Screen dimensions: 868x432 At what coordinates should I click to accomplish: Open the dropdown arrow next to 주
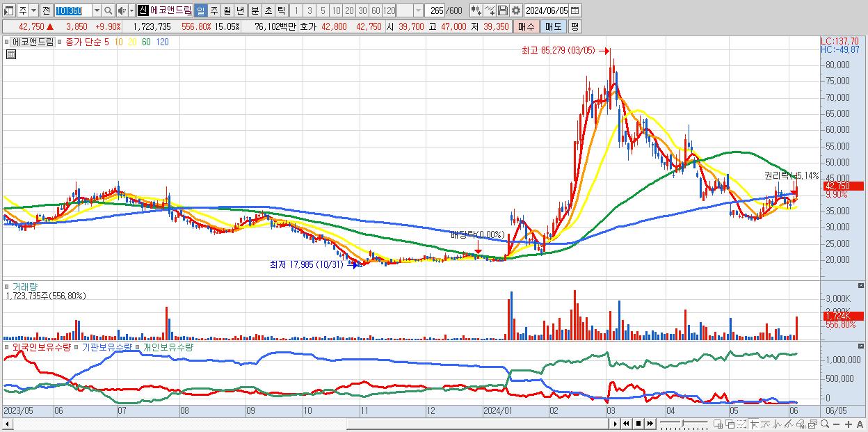[x=33, y=10]
